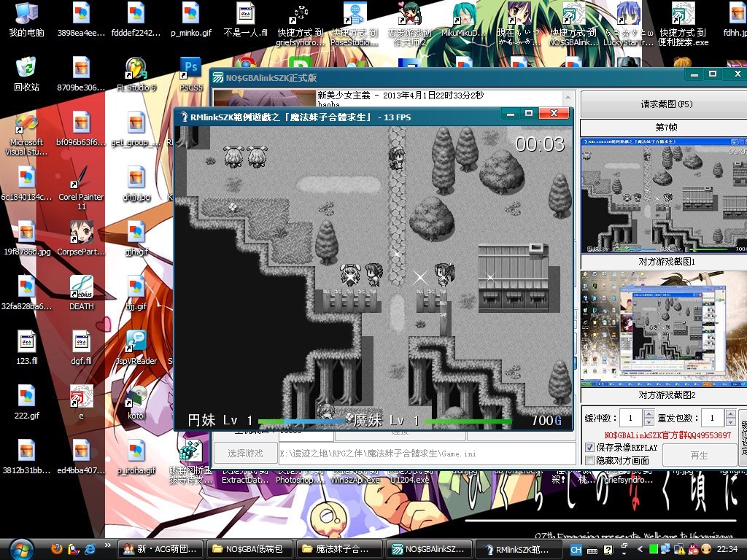The height and width of the screenshot is (560, 747).
Task: Select the ghjj.jpg file icon
Action: (x=136, y=184)
